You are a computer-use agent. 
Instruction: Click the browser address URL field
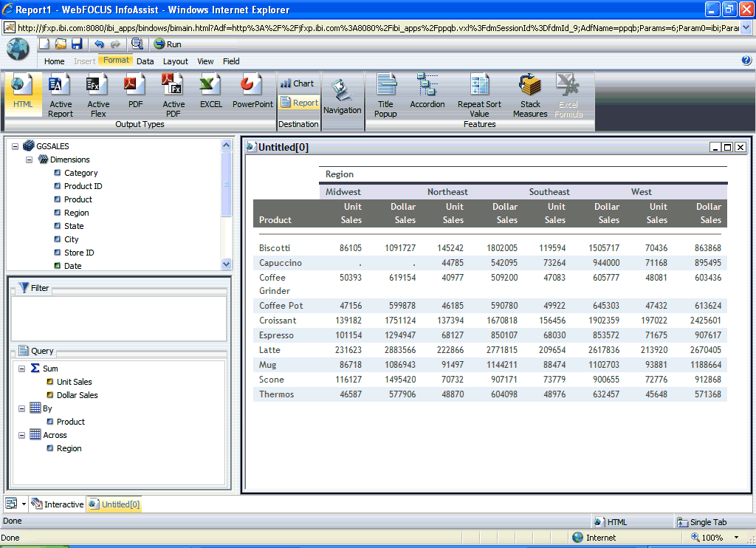pos(377,27)
